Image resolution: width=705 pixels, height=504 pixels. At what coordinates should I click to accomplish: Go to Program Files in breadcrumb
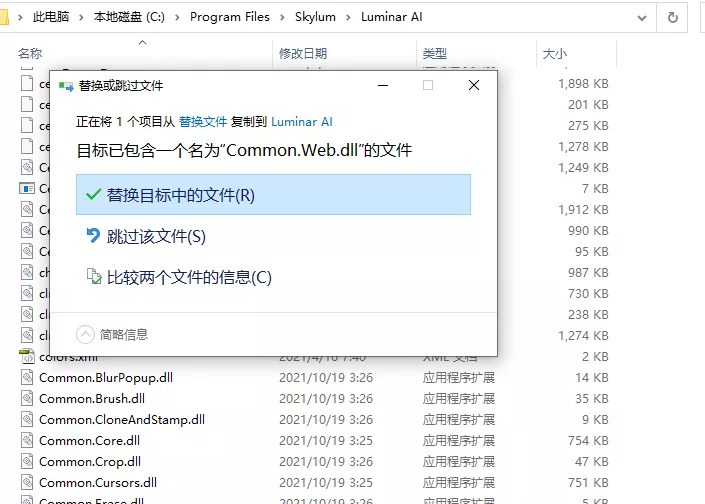pos(230,17)
